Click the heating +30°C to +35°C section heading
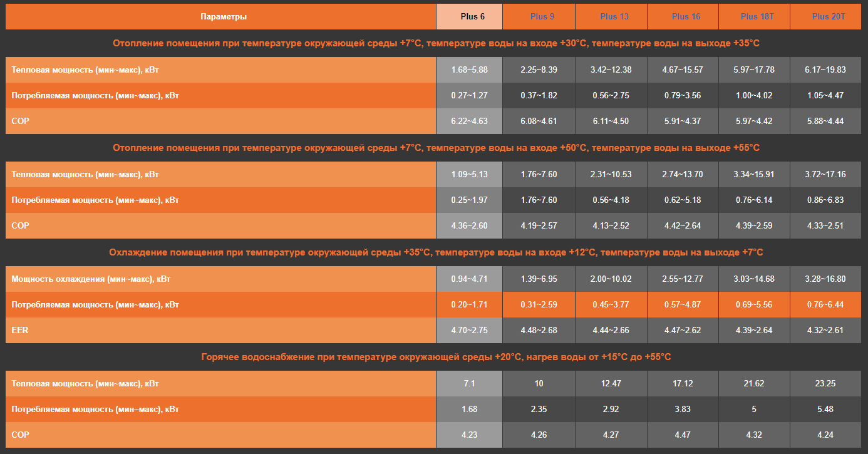The height and width of the screenshot is (454, 868). coord(436,43)
